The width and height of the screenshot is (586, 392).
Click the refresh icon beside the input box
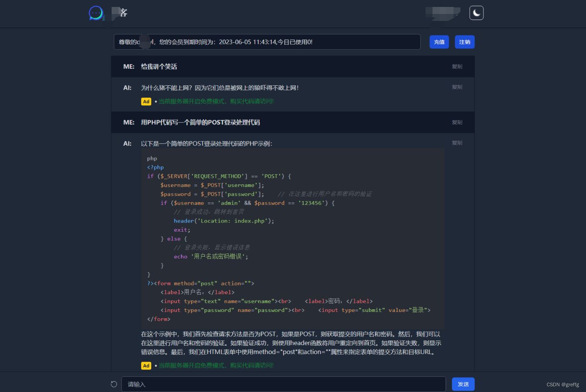(114, 384)
